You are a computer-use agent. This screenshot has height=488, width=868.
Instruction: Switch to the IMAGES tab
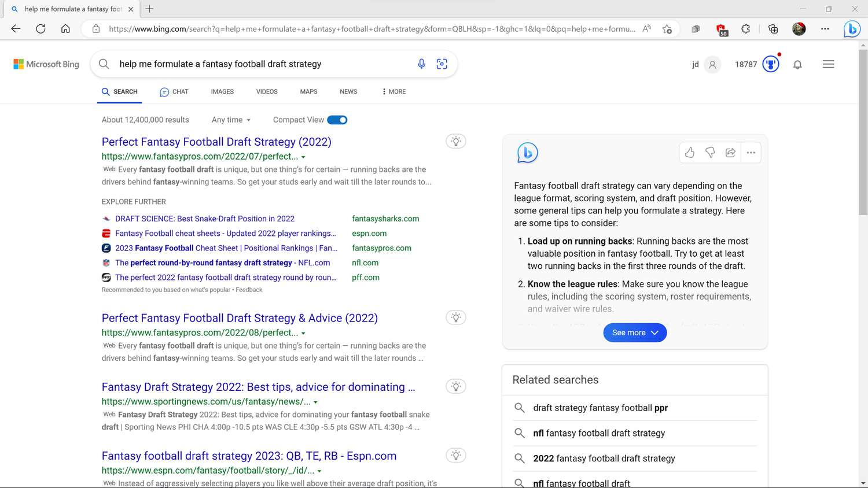pos(222,91)
